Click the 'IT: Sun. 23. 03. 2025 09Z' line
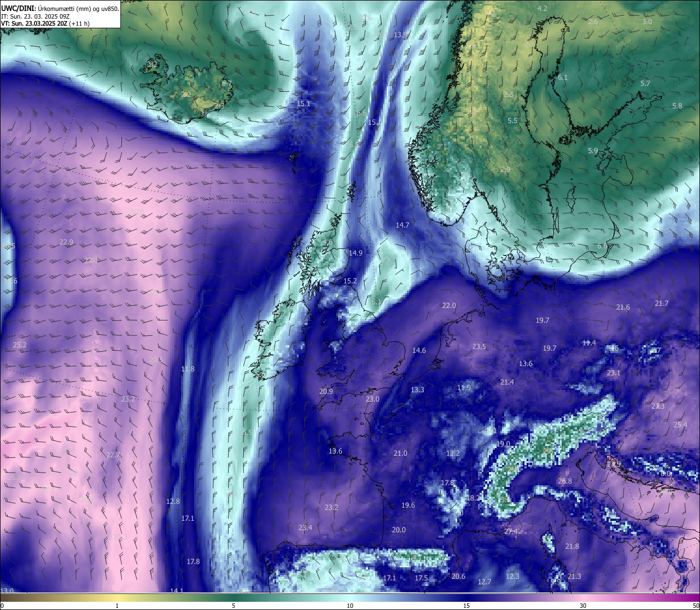The width and height of the screenshot is (700, 610). [35, 16]
